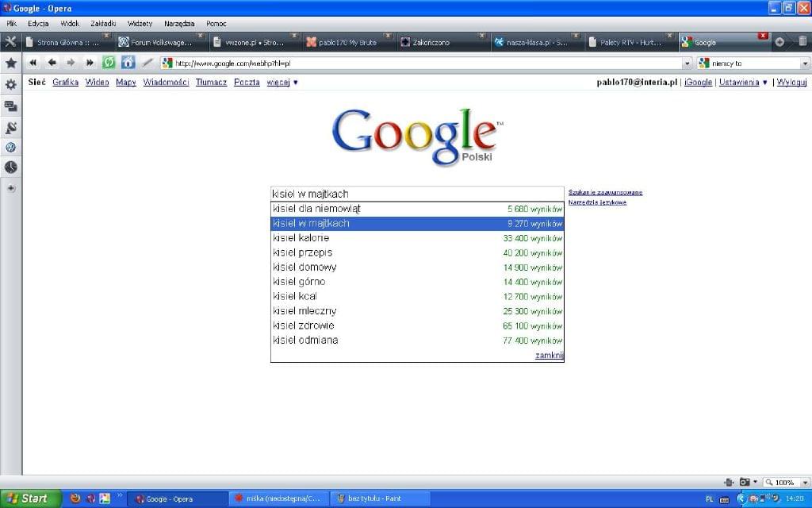
Task: Go back one page
Action: pos(52,63)
